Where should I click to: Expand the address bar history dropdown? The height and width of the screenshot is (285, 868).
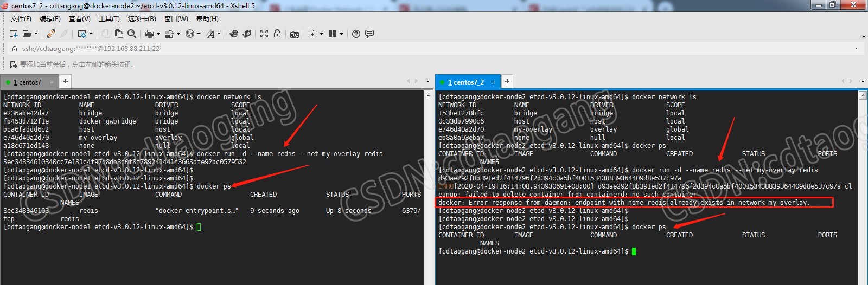(857, 49)
